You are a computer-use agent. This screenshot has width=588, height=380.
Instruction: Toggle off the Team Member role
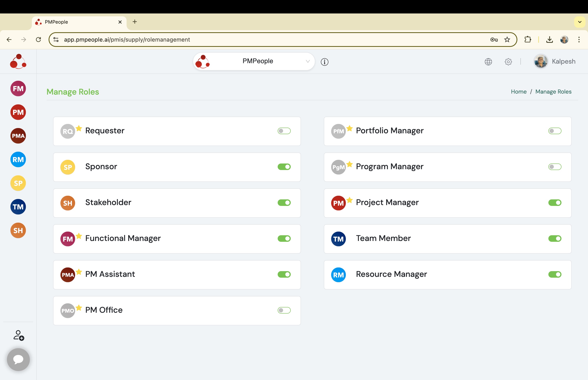555,238
